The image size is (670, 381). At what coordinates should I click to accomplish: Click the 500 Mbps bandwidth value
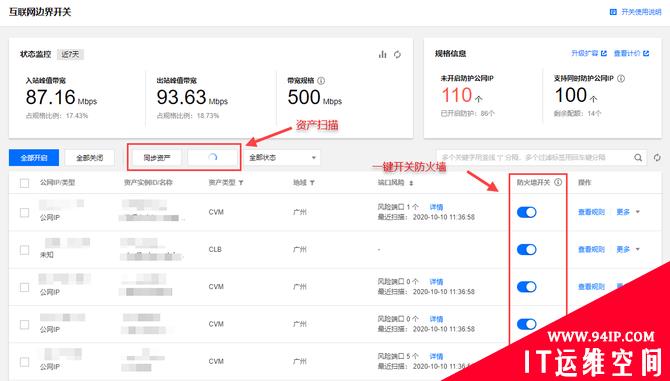[x=314, y=97]
